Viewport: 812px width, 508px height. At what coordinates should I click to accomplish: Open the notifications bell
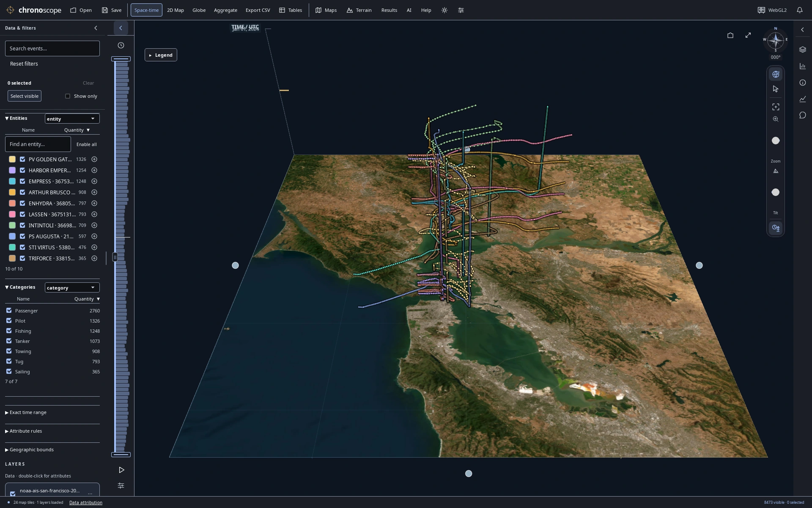799,10
